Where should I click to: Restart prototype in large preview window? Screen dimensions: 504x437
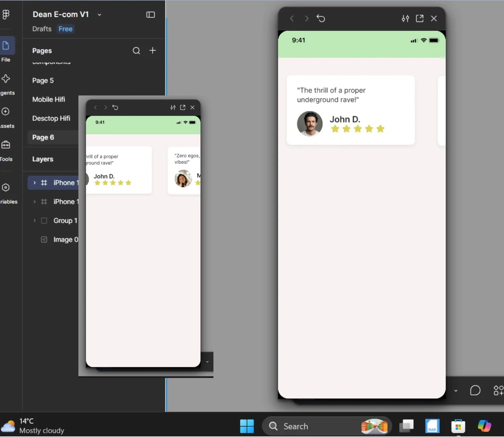[321, 18]
